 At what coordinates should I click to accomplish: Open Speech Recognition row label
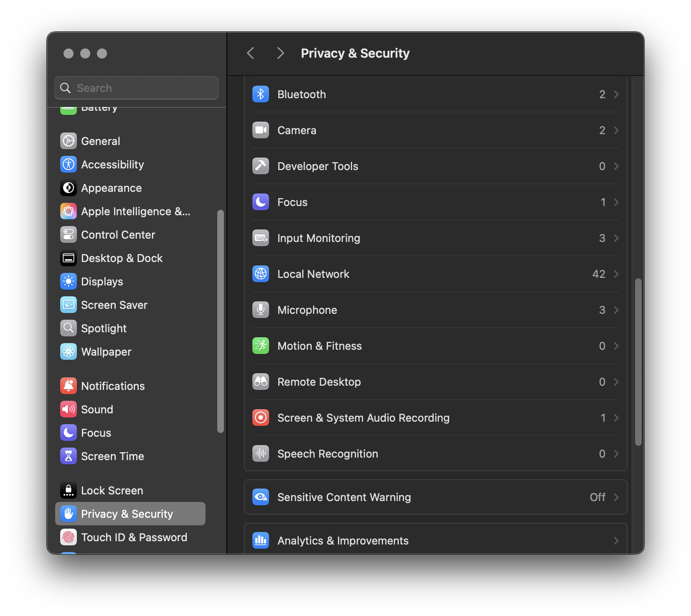tap(328, 454)
